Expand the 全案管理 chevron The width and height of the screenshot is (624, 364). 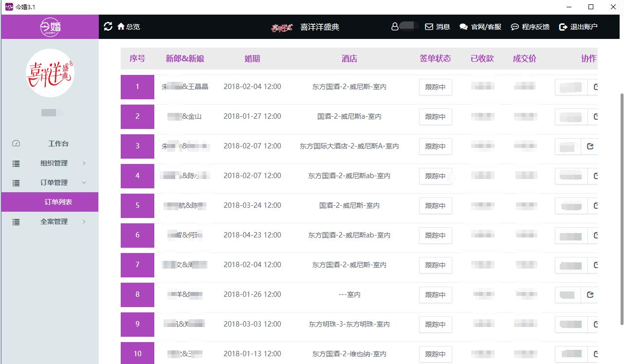click(x=84, y=222)
